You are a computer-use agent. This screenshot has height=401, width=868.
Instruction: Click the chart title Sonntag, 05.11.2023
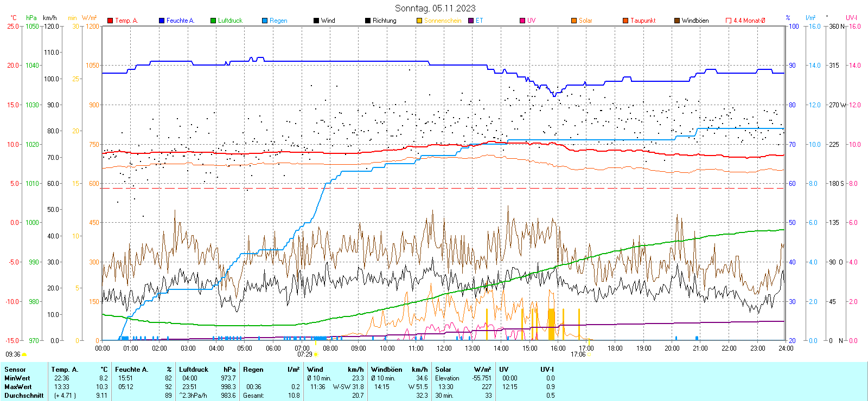(x=435, y=8)
